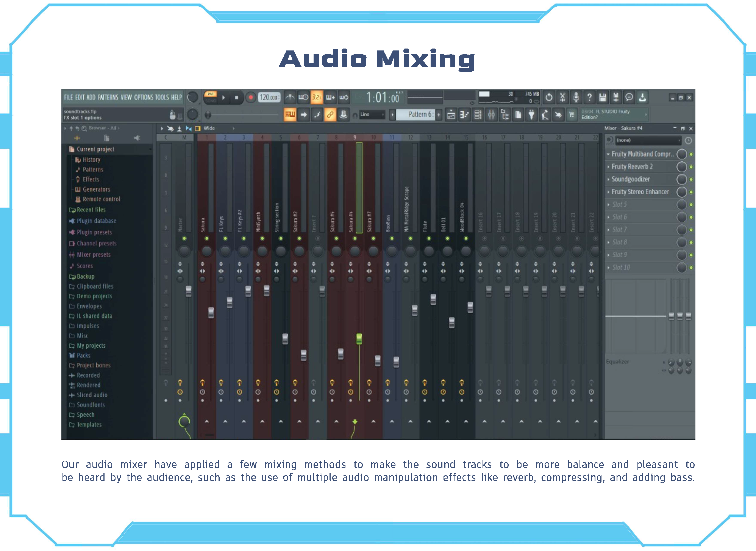Add a new pattern with plus button
This screenshot has height=551, width=756.
(439, 115)
